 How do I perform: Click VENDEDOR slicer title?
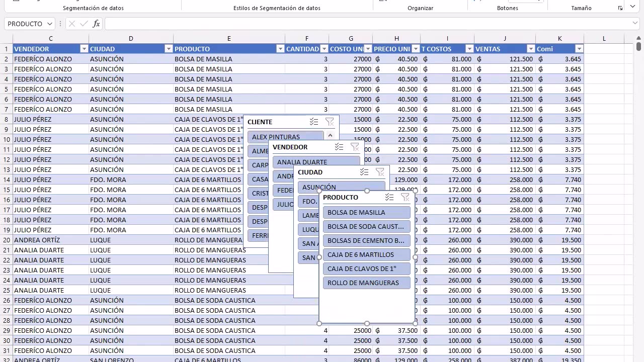[290, 147]
